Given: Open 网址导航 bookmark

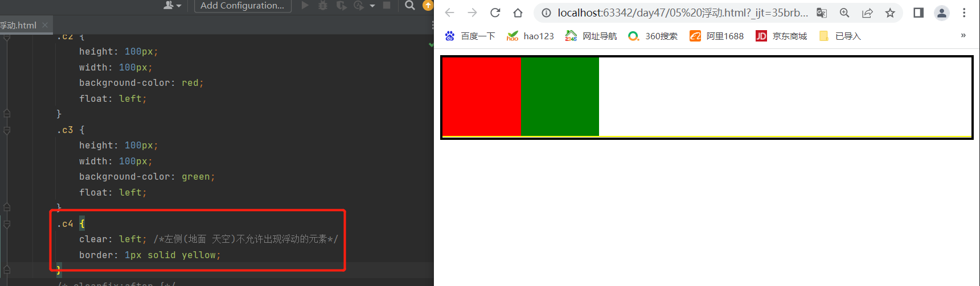Looking at the screenshot, I should [591, 36].
